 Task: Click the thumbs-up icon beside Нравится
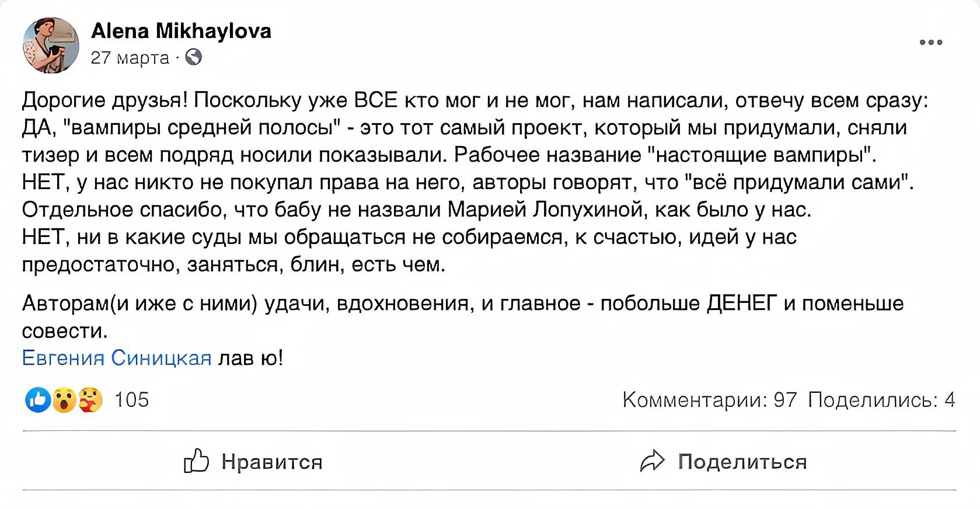tap(197, 461)
